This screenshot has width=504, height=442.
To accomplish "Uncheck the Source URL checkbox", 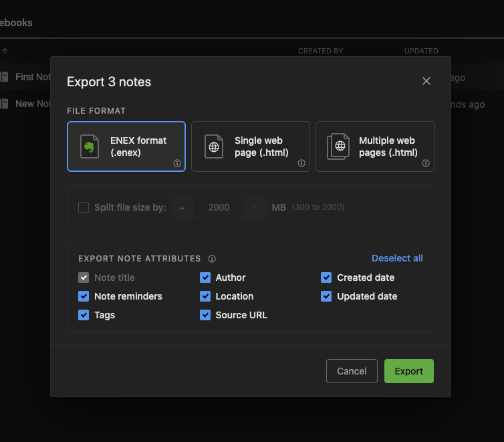I will 205,315.
